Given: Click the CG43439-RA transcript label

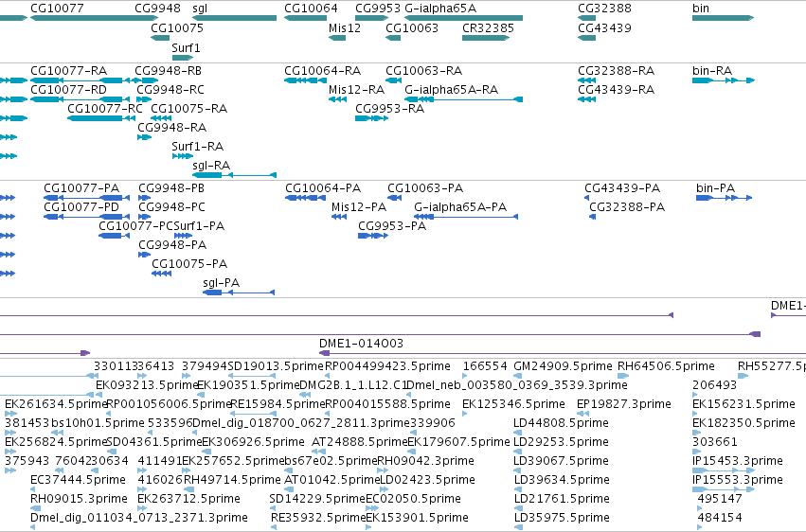Looking at the screenshot, I should coord(617,89).
